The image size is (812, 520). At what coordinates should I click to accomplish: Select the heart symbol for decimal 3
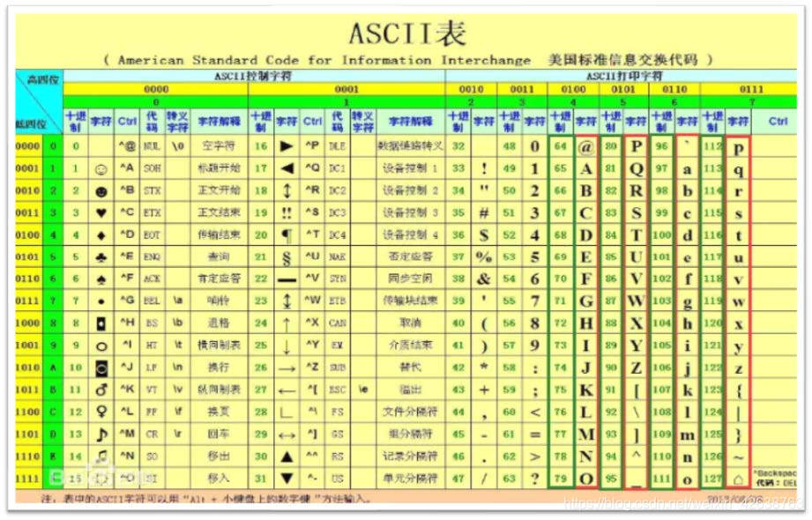pyautogui.click(x=101, y=213)
